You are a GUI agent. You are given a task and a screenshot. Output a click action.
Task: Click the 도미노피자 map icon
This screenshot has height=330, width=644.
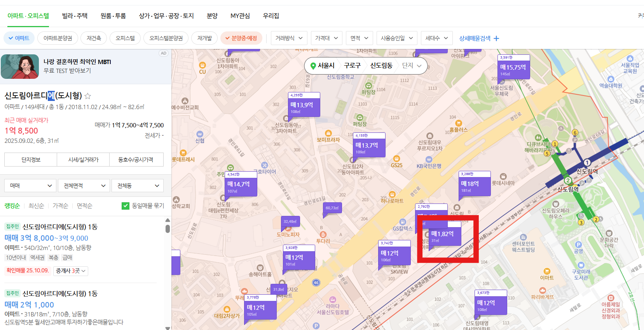coord(288,228)
